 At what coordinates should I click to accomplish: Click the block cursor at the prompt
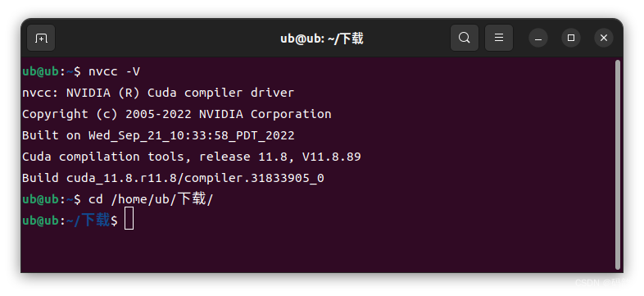(129, 218)
